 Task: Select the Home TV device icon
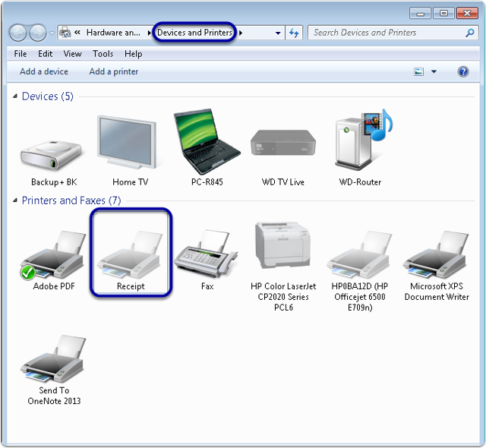(x=127, y=142)
